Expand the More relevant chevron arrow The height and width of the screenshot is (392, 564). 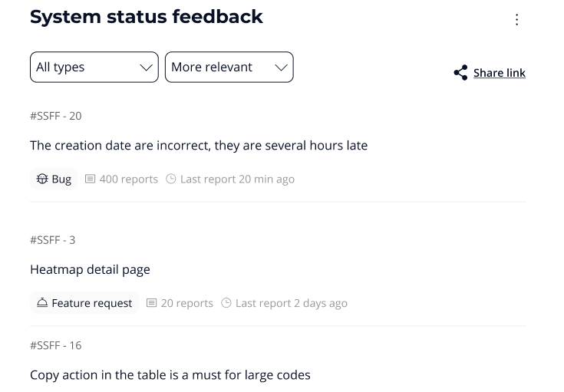click(282, 68)
